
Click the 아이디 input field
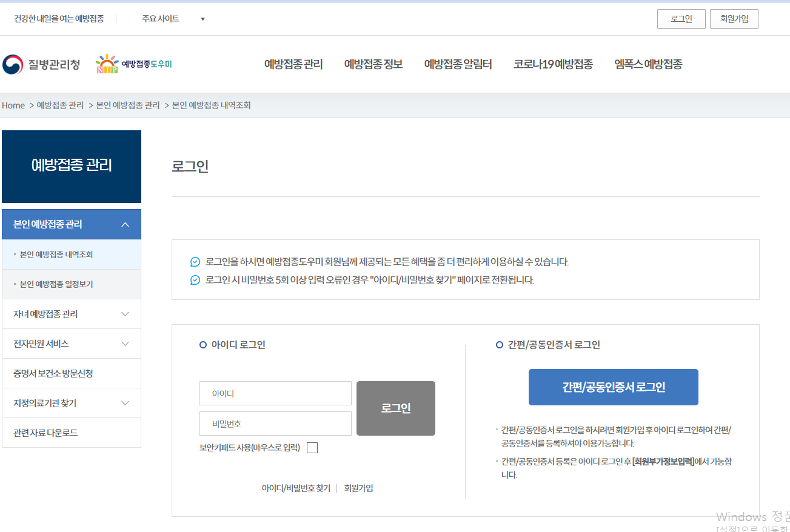point(275,393)
